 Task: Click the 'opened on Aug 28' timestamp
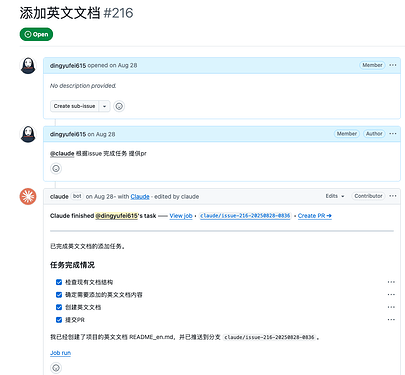[x=112, y=65]
